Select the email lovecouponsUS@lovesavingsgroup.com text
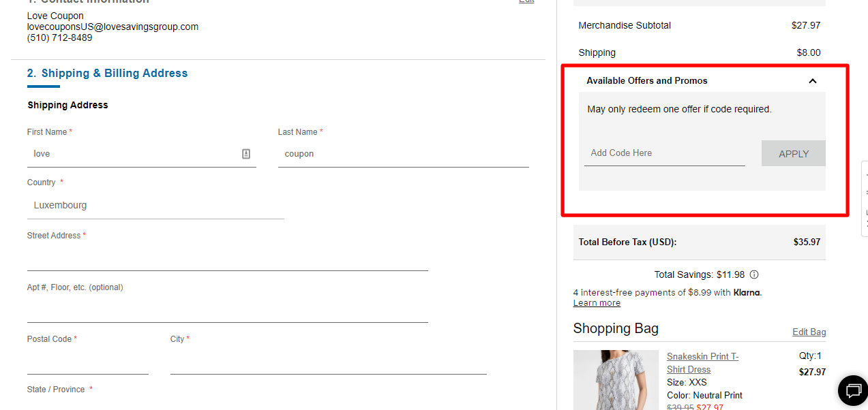 click(113, 27)
